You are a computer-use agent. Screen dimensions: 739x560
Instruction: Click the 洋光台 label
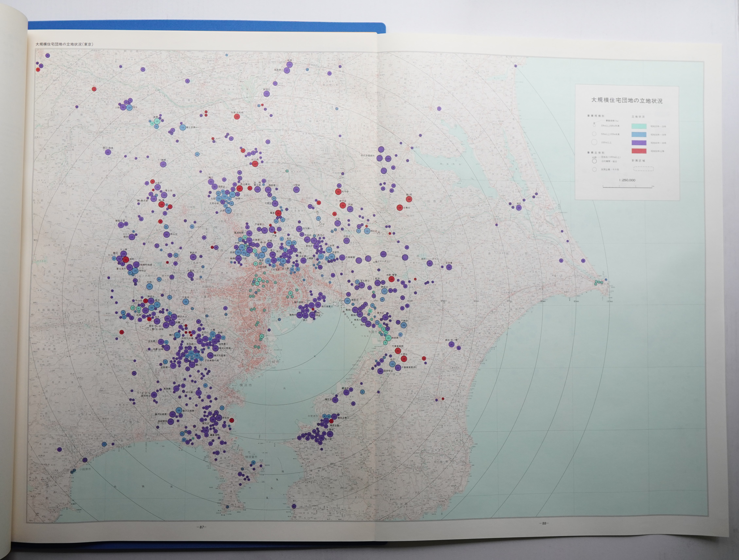[x=226, y=418]
